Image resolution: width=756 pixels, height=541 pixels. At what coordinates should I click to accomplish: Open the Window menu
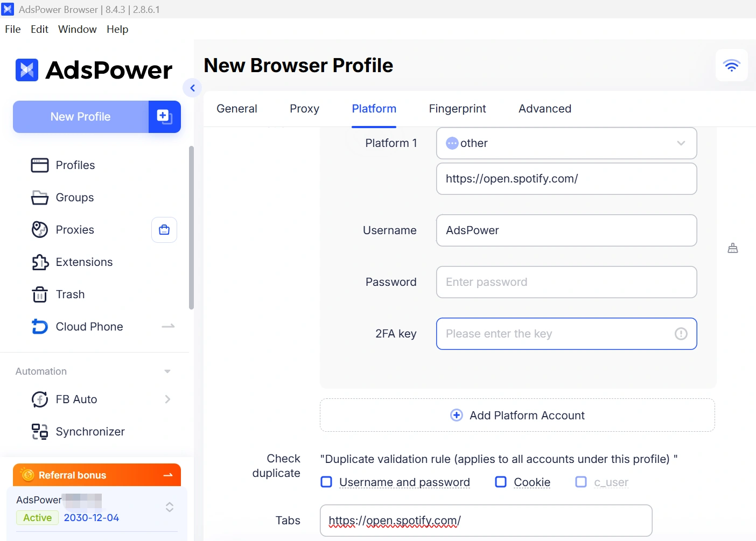[78, 29]
